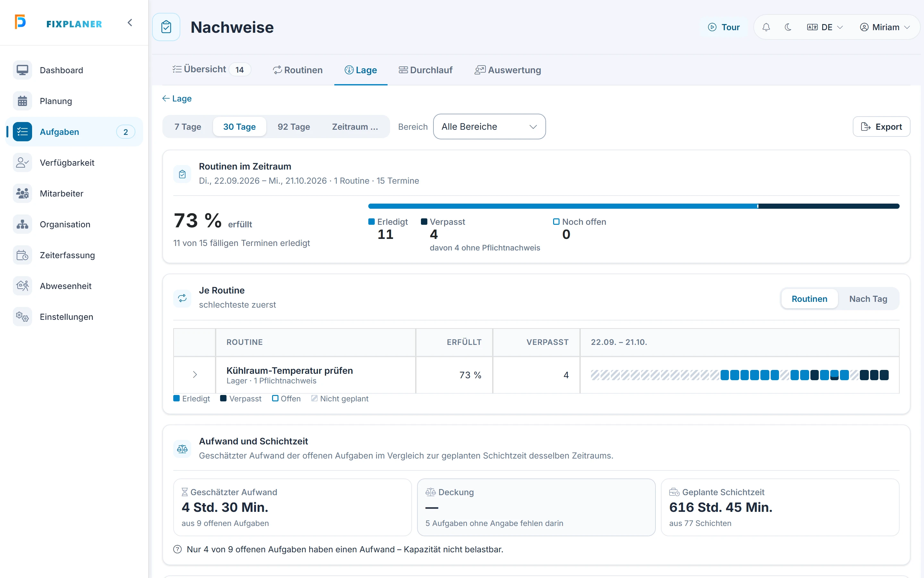The image size is (924, 578).
Task: Open the DE language dropdown
Action: [825, 27]
